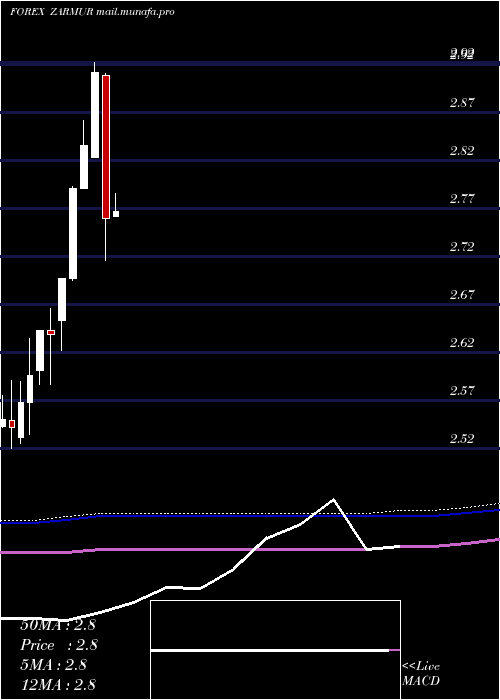Click the Price : 2.8 readout
The width and height of the screenshot is (500, 700).
tap(59, 645)
